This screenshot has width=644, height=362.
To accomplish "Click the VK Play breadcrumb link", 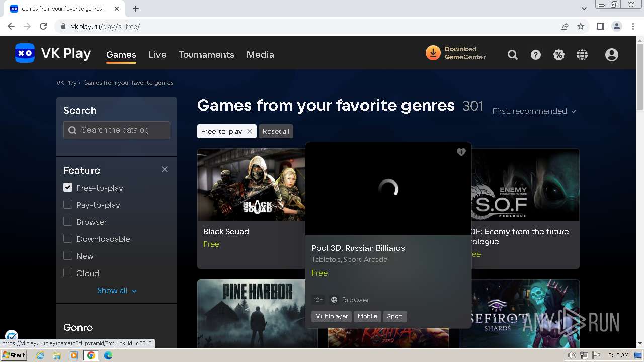I will point(66,83).
